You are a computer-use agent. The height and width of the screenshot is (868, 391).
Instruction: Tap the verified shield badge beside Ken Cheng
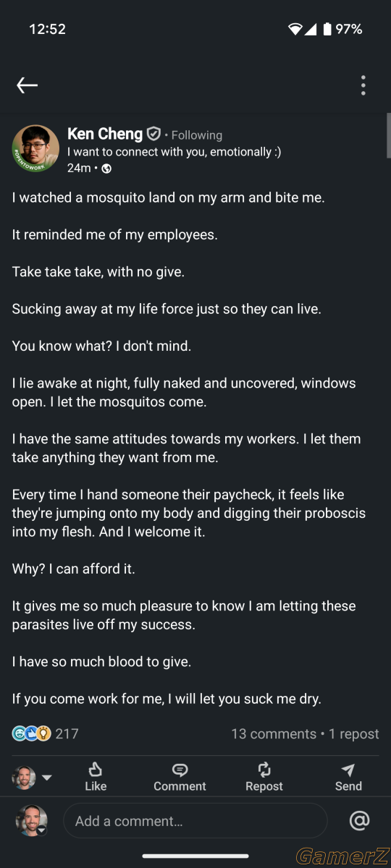point(154,134)
